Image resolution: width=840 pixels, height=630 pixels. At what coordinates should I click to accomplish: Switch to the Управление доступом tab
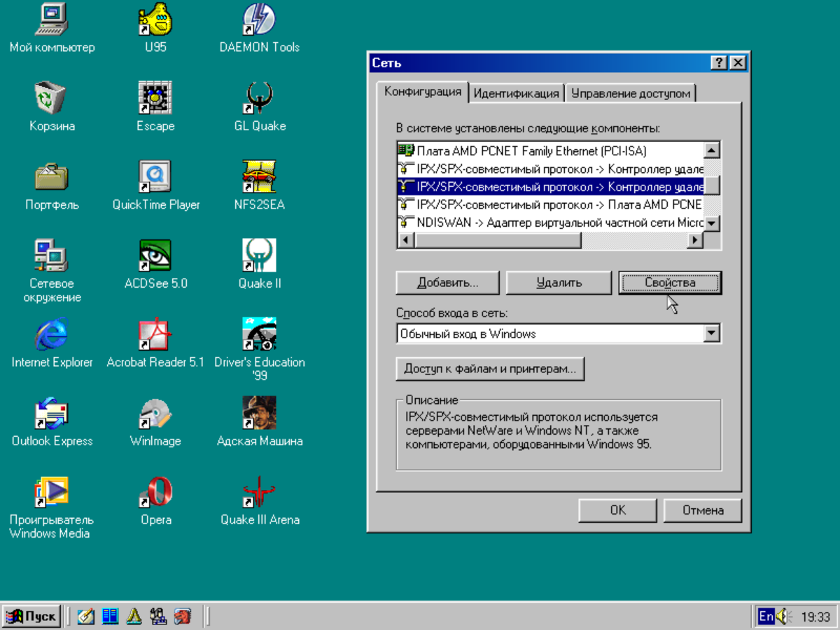click(630, 93)
